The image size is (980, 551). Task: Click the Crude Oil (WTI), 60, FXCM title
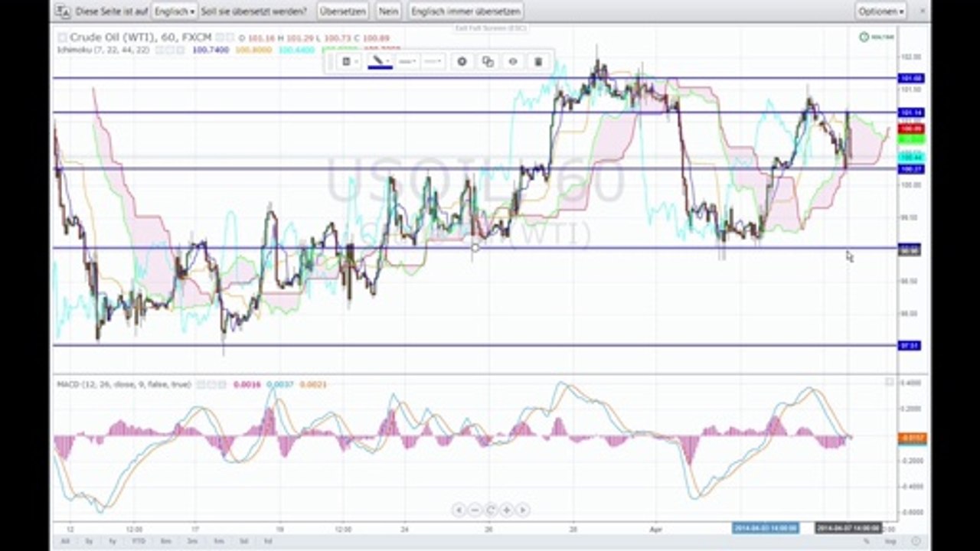click(x=140, y=37)
